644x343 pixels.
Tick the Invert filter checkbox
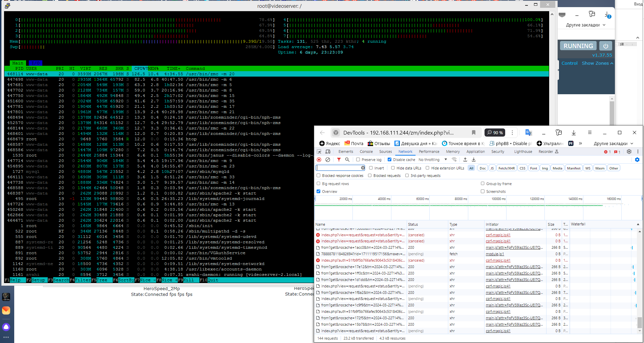coord(371,168)
